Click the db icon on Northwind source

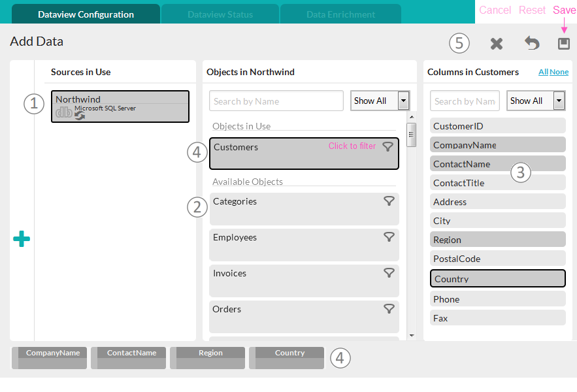[x=63, y=112]
